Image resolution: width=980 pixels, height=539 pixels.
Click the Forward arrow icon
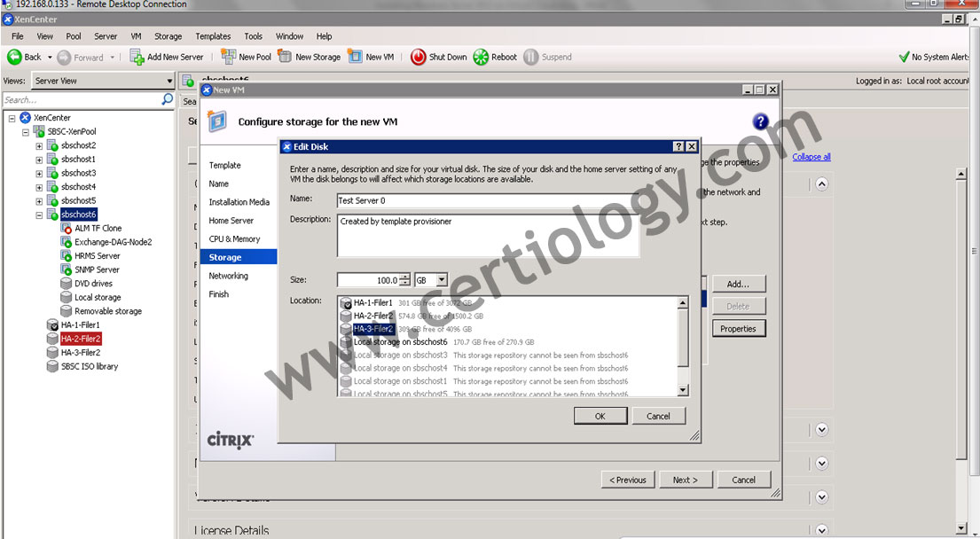64,58
